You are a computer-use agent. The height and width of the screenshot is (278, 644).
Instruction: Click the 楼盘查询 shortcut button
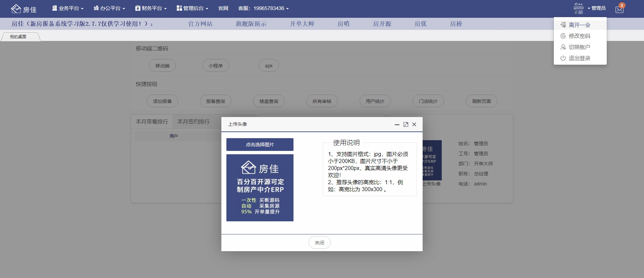269,101
